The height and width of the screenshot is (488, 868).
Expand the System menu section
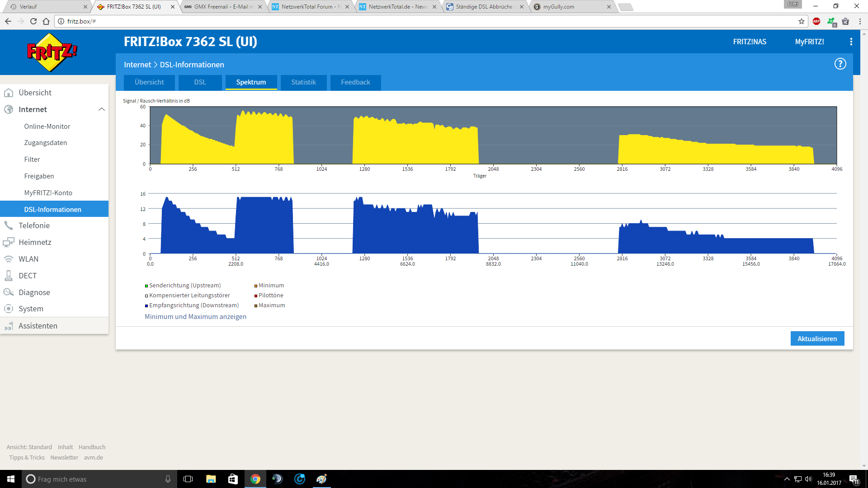pyautogui.click(x=31, y=309)
